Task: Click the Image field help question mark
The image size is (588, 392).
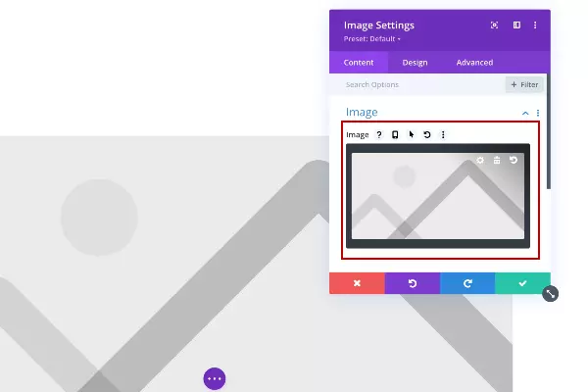Action: pos(379,134)
